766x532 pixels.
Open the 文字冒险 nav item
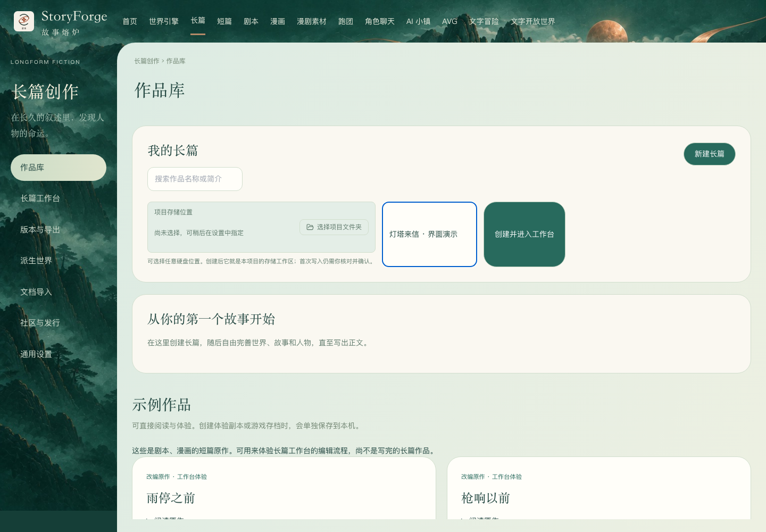coord(484,21)
